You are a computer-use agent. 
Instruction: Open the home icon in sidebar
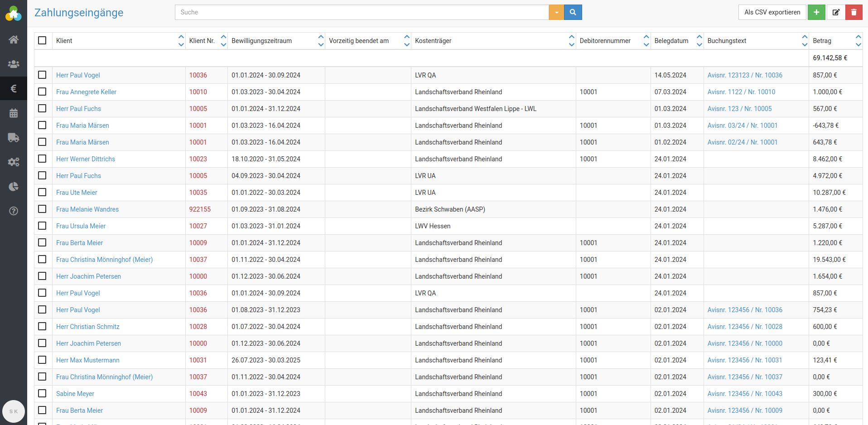(14, 39)
